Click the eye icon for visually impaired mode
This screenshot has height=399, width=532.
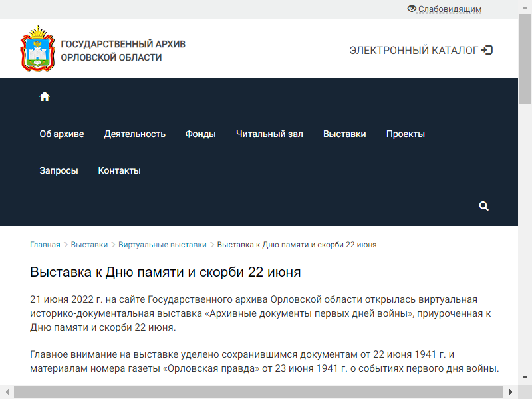412,9
